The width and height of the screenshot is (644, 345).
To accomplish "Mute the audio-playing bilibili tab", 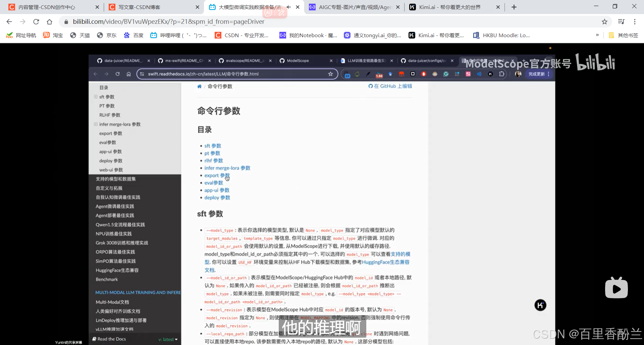I will tap(288, 7).
